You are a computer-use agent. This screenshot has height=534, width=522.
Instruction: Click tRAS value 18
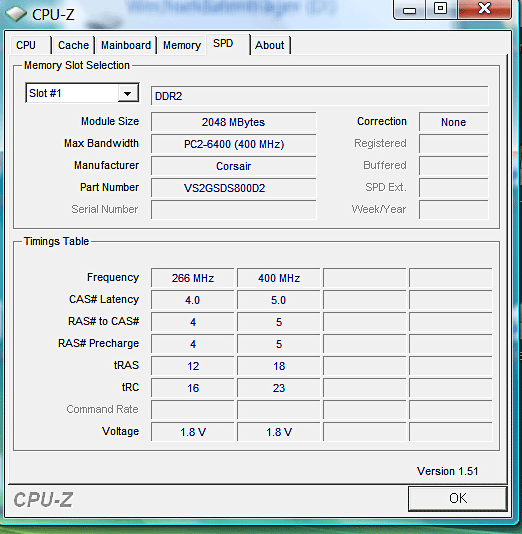pos(279,366)
